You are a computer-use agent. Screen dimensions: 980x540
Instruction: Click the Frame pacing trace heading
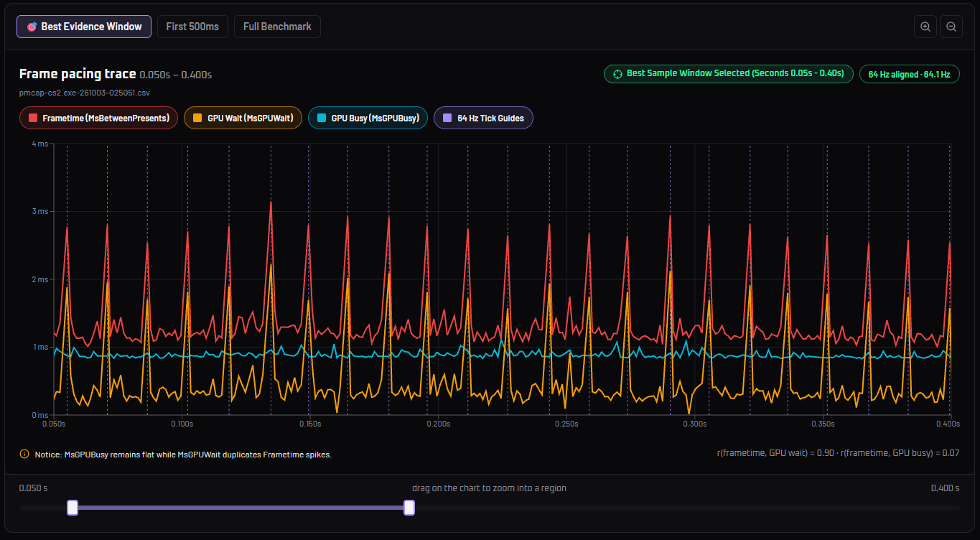(78, 74)
